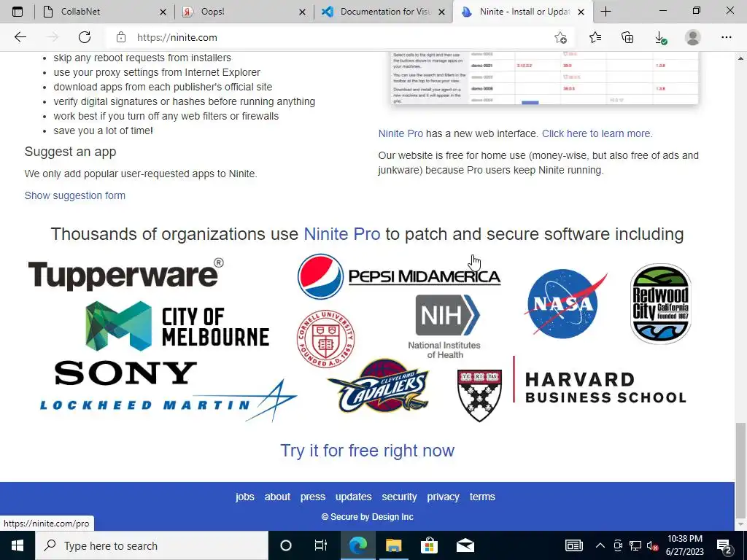Open Cortana from the taskbar
The width and height of the screenshot is (747, 560).
coord(286,545)
